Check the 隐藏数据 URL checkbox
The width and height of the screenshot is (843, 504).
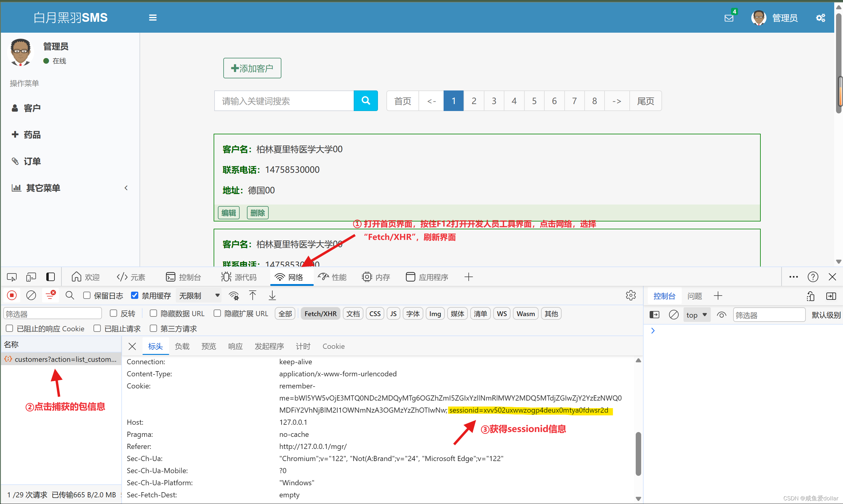pos(153,313)
